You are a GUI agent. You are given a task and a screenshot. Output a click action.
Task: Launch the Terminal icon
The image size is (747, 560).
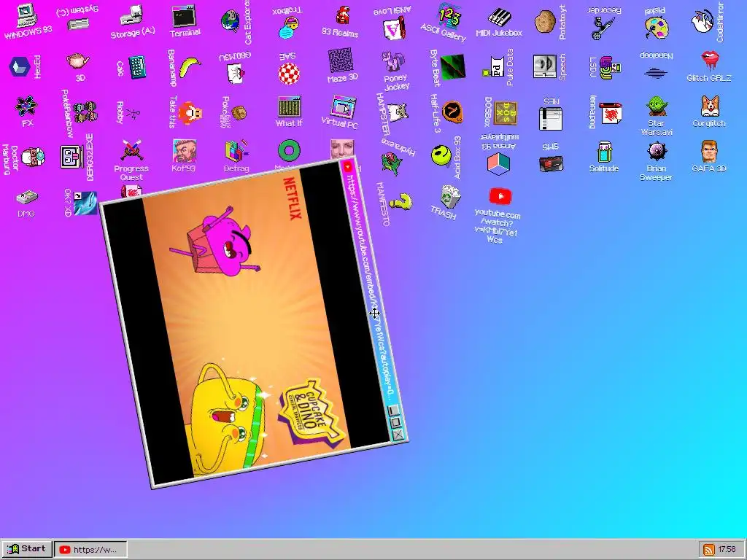pyautogui.click(x=185, y=17)
